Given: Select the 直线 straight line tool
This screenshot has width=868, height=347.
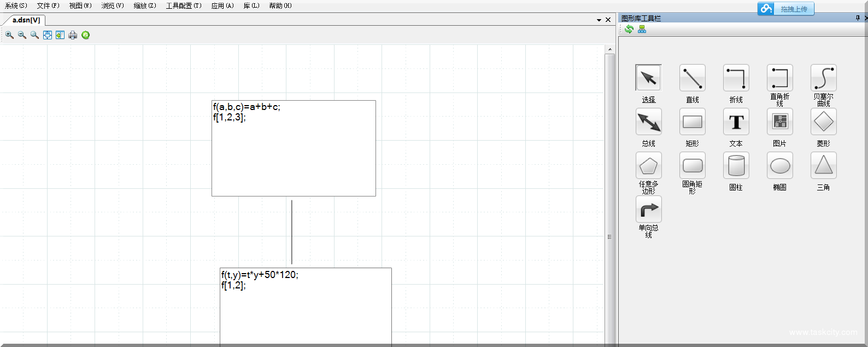Looking at the screenshot, I should [692, 78].
